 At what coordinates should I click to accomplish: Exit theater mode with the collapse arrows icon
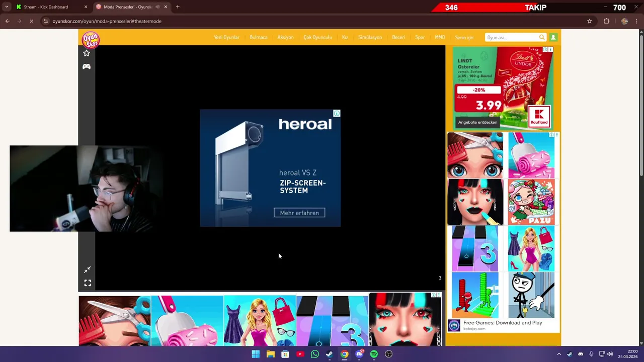point(87,270)
